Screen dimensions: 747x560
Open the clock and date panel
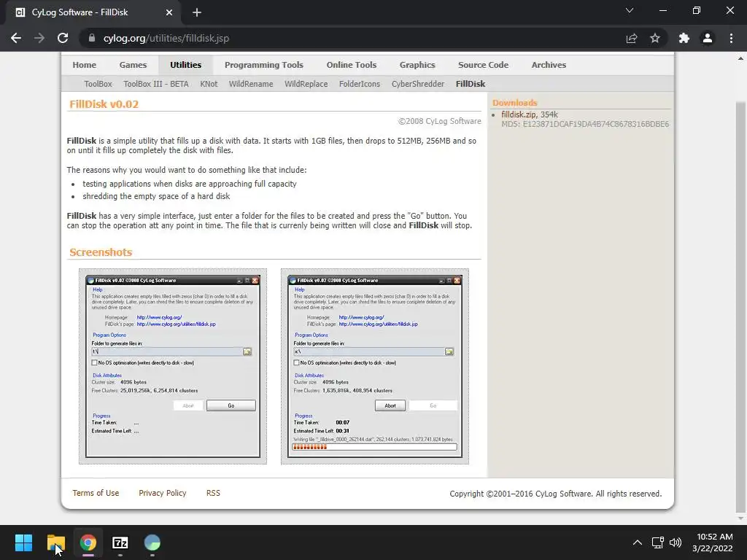coord(713,542)
